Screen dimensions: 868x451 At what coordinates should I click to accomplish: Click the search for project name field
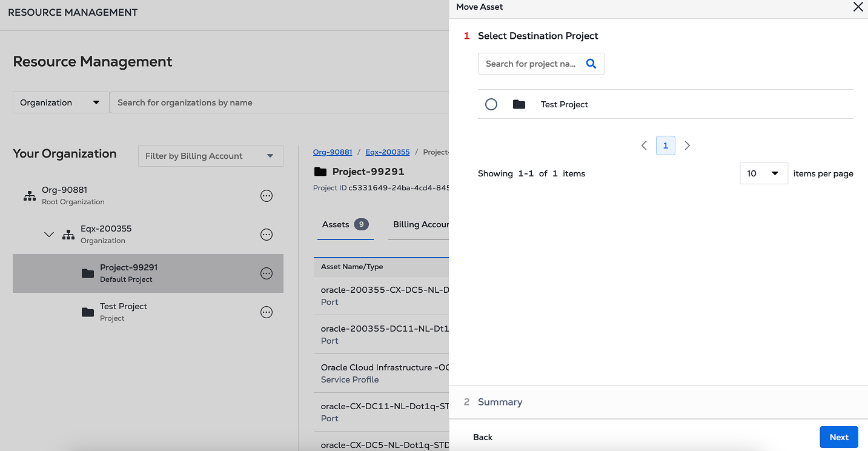tap(531, 64)
